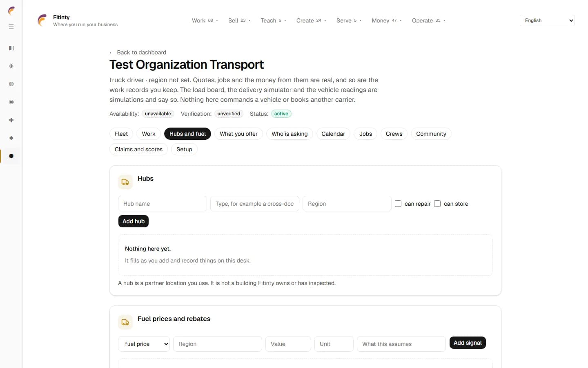Viewport: 588px width, 368px height.
Task: Click the small Fitinty logo atop sidebar
Action: click(x=11, y=11)
